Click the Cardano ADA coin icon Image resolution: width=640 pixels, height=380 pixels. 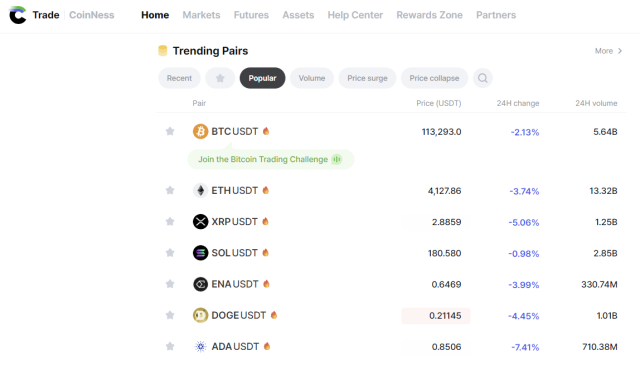tap(200, 347)
